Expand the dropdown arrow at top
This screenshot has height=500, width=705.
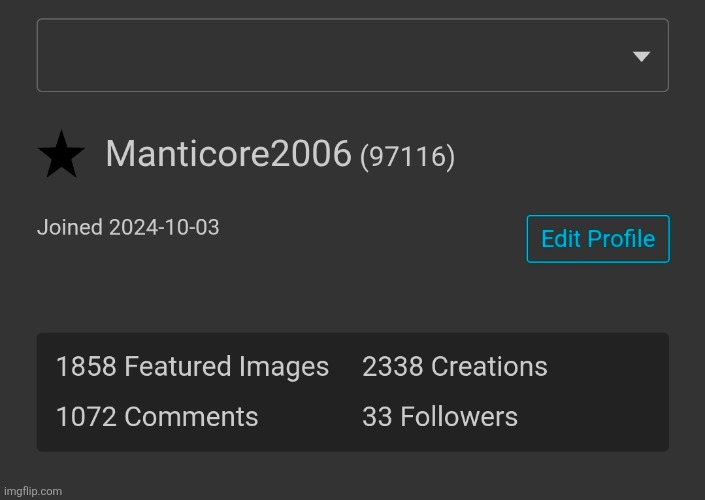pos(642,57)
